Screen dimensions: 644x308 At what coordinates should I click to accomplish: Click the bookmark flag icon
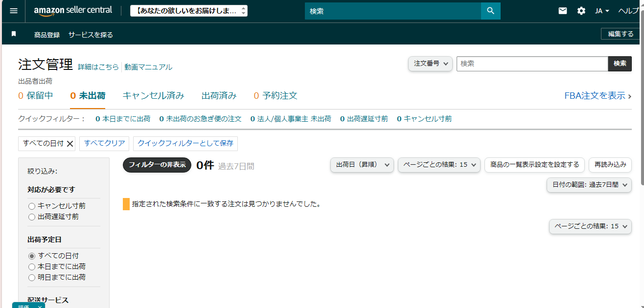(14, 34)
